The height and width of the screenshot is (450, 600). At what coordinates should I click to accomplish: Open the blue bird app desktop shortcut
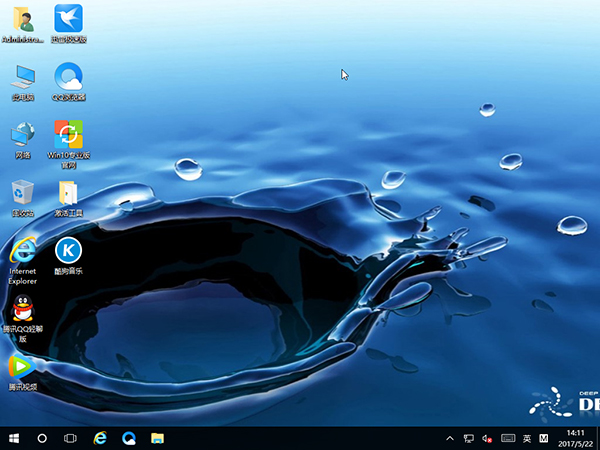pyautogui.click(x=68, y=20)
